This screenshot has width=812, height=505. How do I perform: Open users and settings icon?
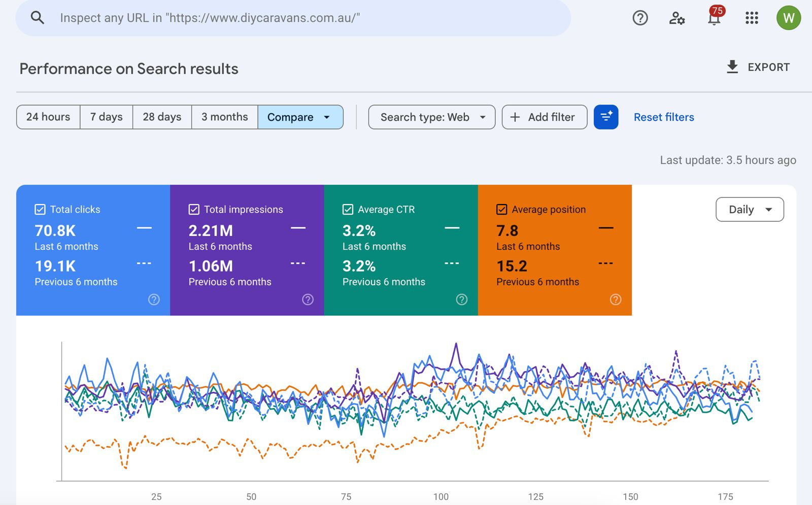coord(676,18)
